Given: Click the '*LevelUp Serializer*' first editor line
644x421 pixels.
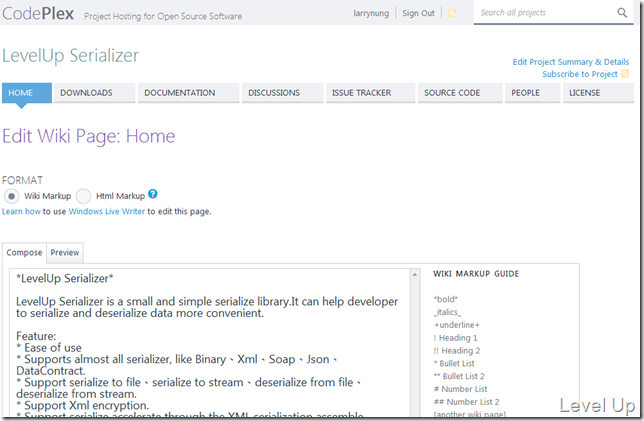Looking at the screenshot, I should click(65, 278).
